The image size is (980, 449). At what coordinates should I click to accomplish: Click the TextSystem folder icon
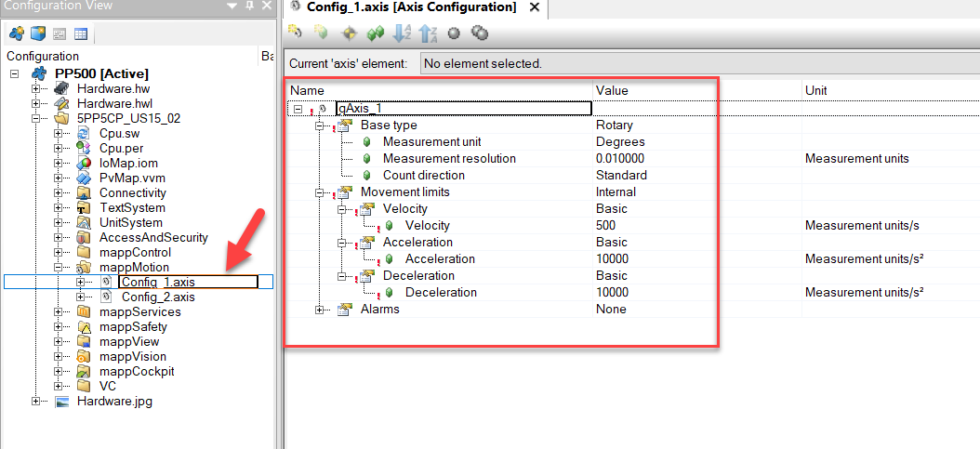(83, 208)
